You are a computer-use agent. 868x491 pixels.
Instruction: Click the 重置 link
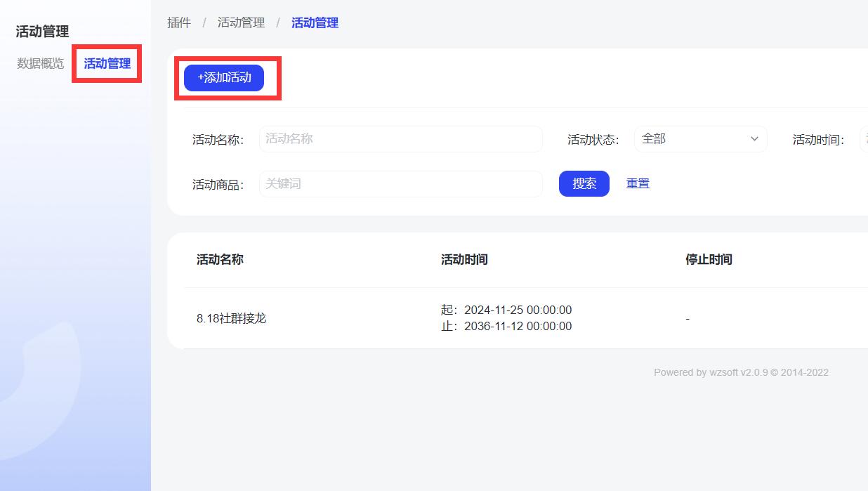click(x=638, y=184)
